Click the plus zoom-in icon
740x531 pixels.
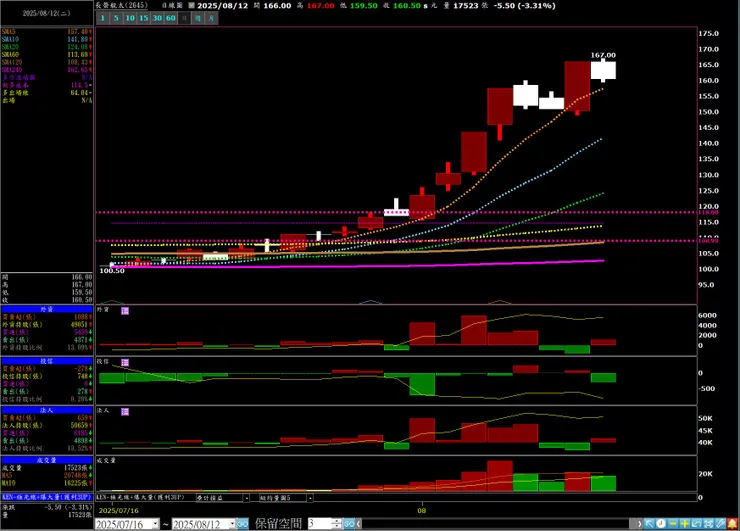click(x=685, y=524)
